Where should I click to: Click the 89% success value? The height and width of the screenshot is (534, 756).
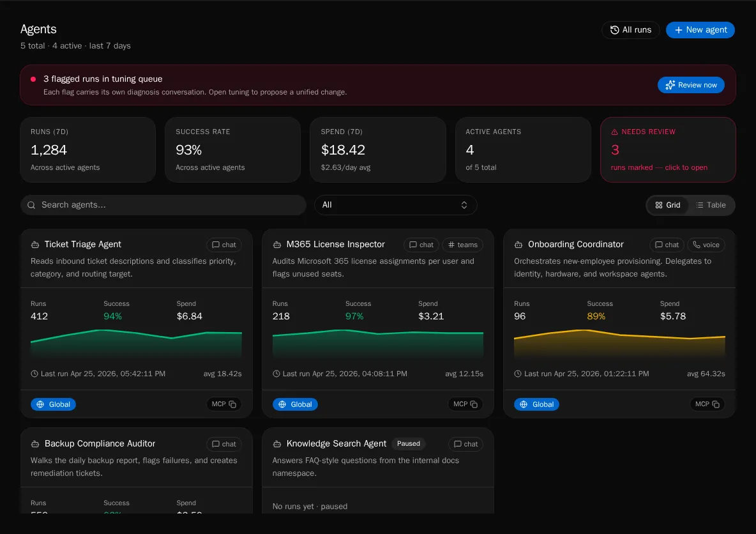pyautogui.click(x=596, y=316)
